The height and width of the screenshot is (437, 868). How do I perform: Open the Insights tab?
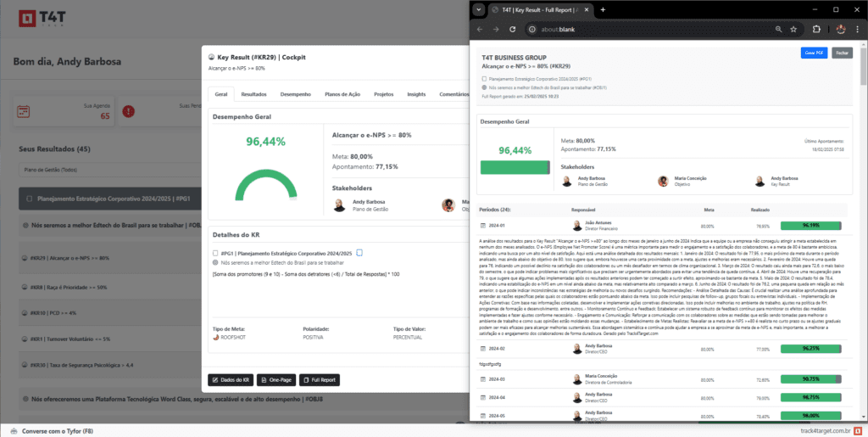click(416, 94)
